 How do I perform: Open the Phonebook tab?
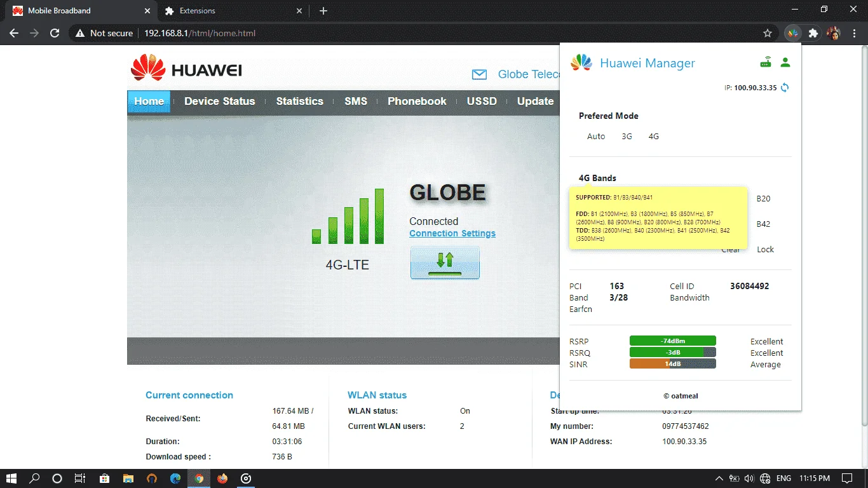(417, 101)
